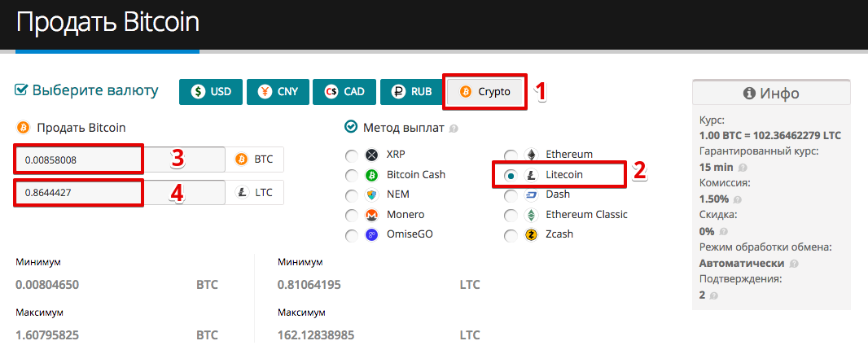Click the rate 1.00 BTC = 102.36462279 LTC

tap(770, 135)
